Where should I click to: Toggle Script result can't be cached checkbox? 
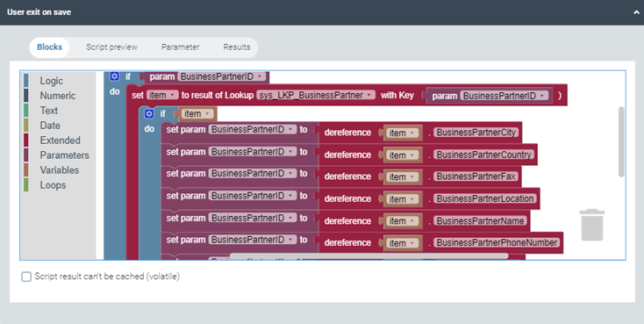pos(26,277)
